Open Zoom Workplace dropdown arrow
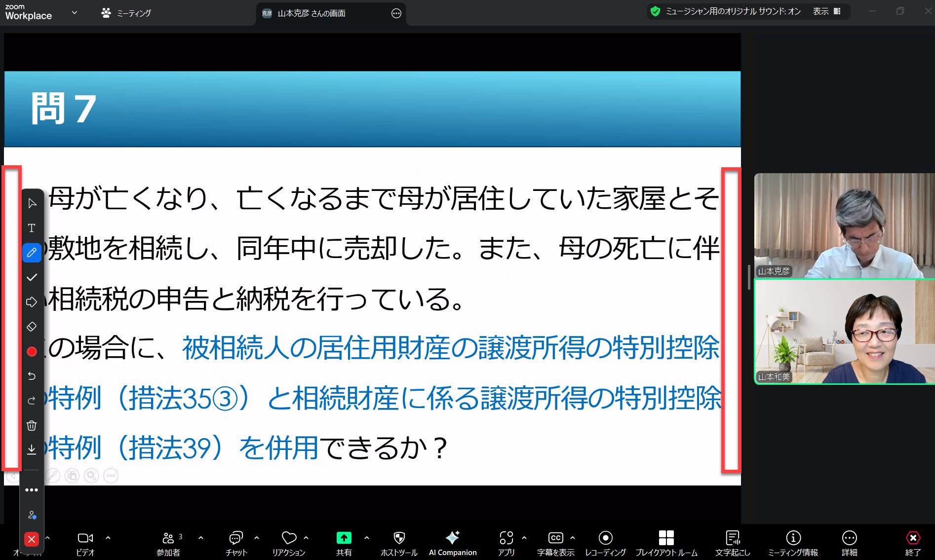Viewport: 935px width, 560px height. (x=75, y=13)
